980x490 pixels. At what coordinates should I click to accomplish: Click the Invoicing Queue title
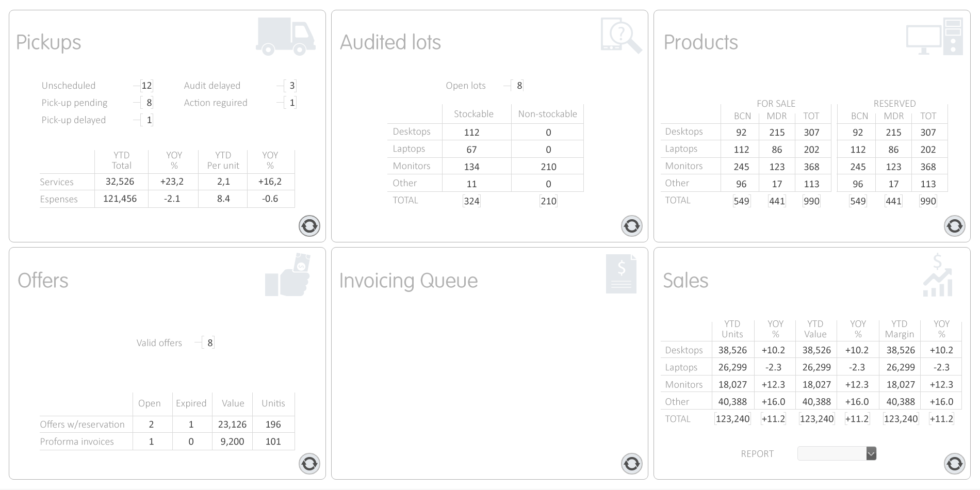point(409,281)
